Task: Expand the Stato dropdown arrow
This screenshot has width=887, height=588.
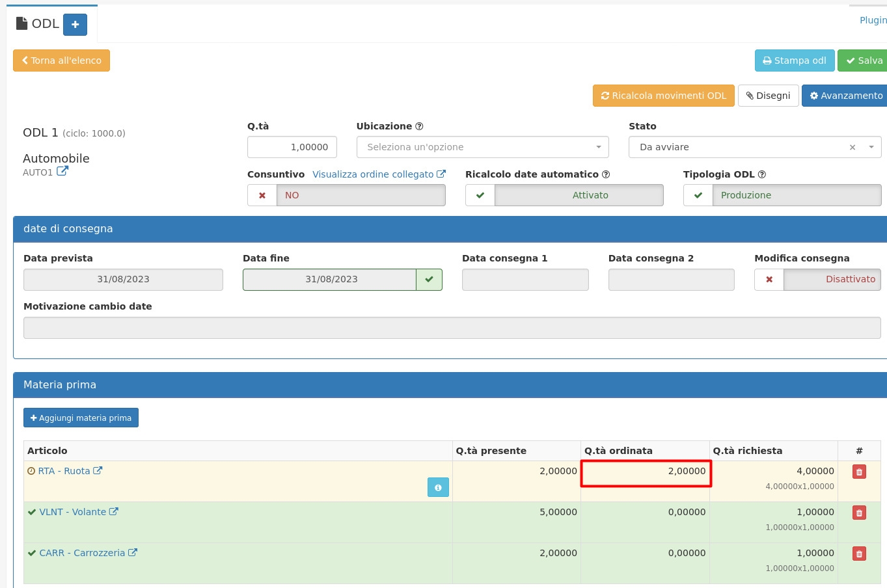Action: (871, 147)
